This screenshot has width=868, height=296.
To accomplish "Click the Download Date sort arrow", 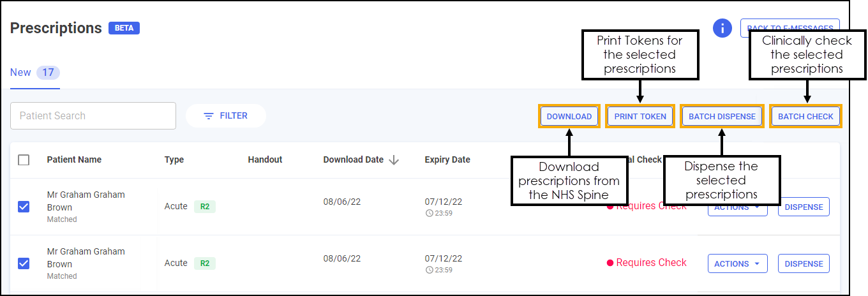I will click(x=394, y=160).
